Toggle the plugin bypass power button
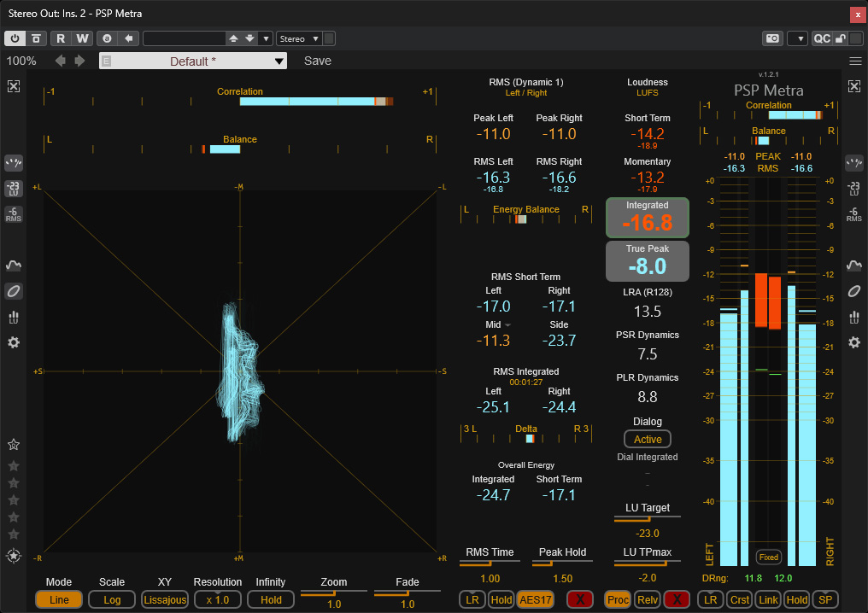The width and height of the screenshot is (868, 613). tap(15, 38)
